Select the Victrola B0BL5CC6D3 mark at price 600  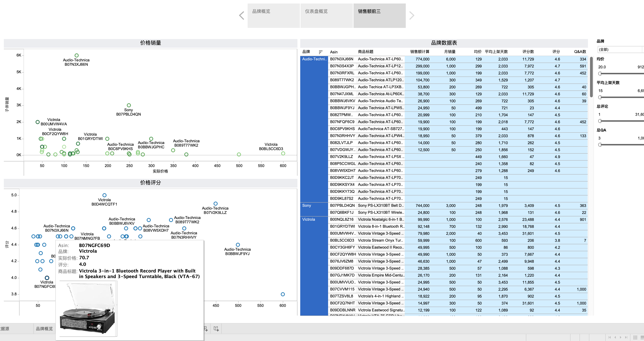pyautogui.click(x=283, y=153)
